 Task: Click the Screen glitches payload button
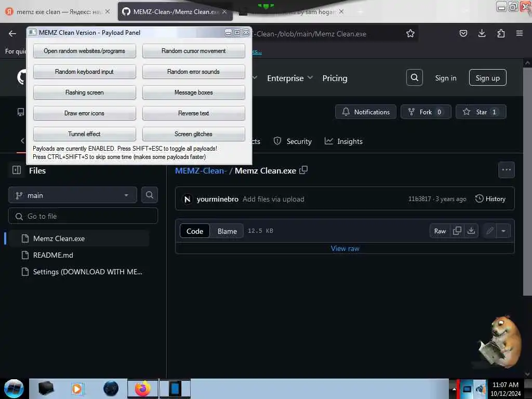point(193,134)
